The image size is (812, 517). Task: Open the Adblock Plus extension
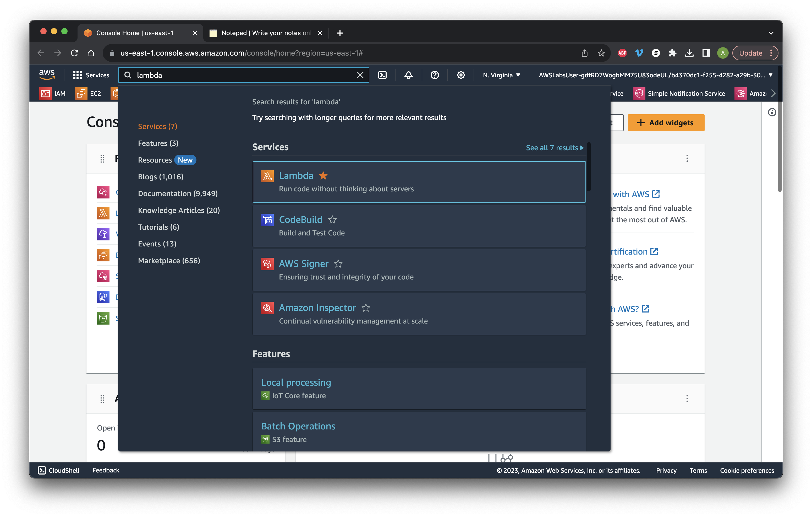pyautogui.click(x=622, y=53)
